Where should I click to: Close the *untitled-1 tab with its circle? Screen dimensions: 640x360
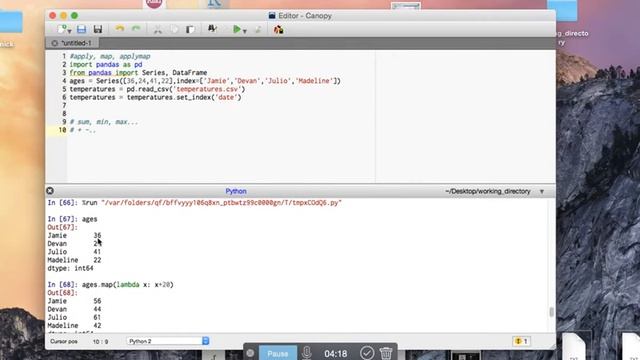point(54,43)
